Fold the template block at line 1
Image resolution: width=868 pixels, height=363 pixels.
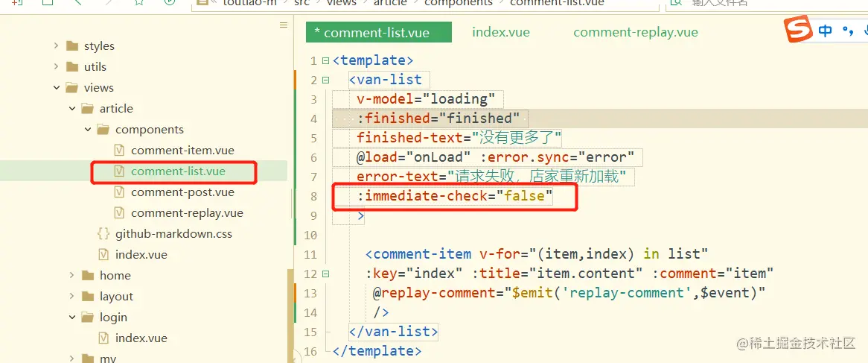(x=325, y=60)
